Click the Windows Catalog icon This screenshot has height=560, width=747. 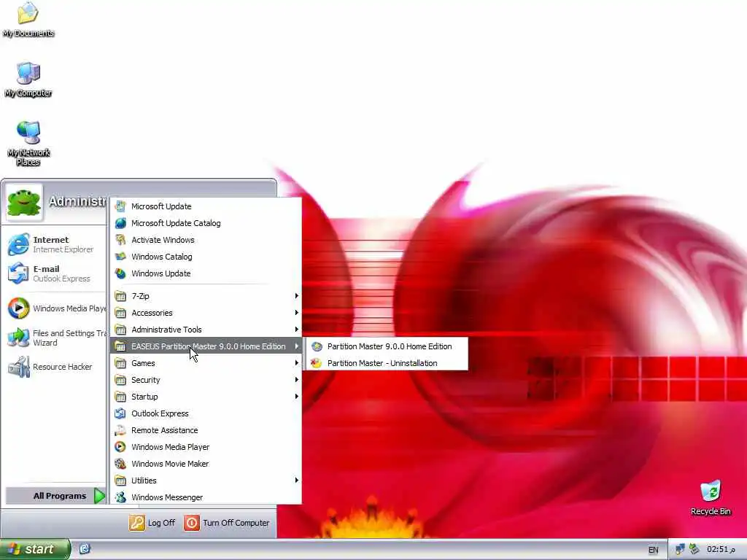click(x=120, y=257)
